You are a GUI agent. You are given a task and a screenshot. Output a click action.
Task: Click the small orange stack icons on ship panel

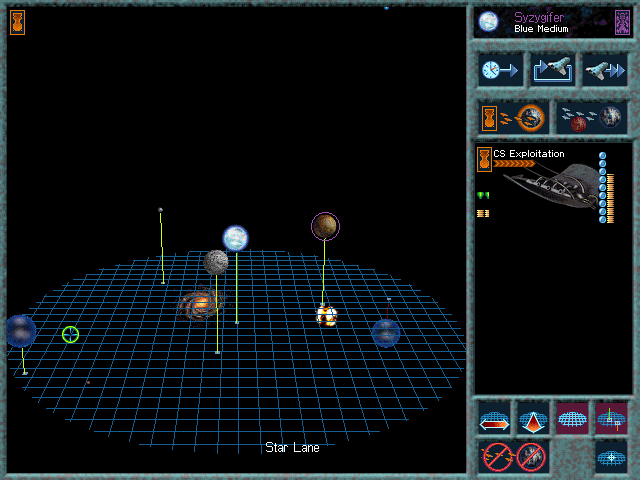tap(483, 213)
